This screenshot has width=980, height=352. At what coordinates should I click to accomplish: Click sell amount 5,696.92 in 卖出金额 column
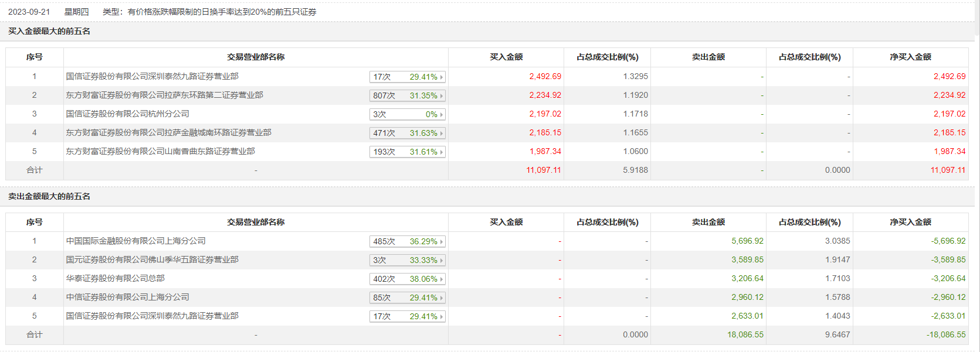[x=747, y=241]
